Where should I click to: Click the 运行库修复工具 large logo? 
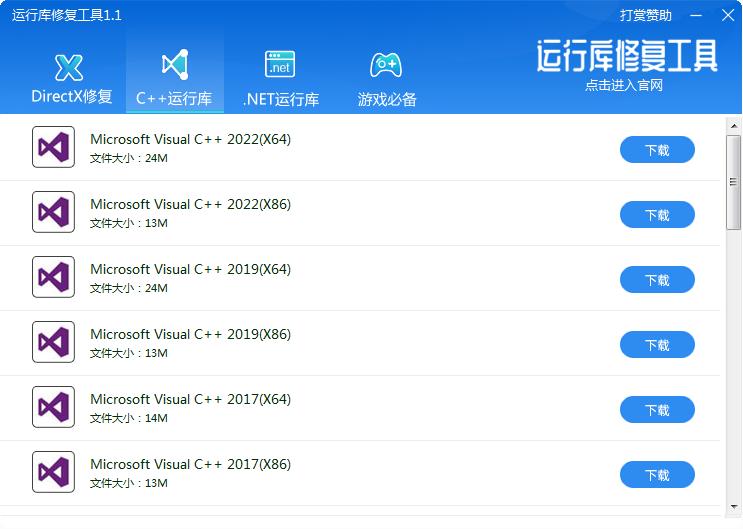pyautogui.click(x=626, y=56)
